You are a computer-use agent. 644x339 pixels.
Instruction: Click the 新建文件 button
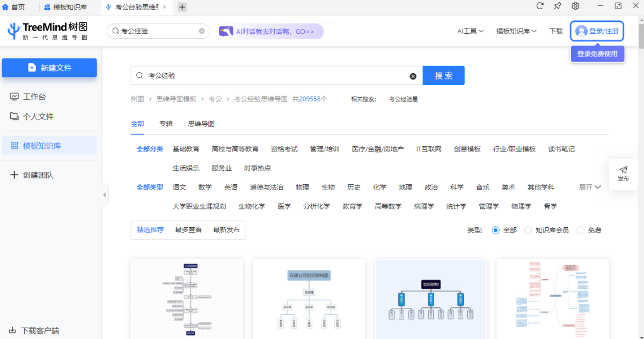point(49,68)
